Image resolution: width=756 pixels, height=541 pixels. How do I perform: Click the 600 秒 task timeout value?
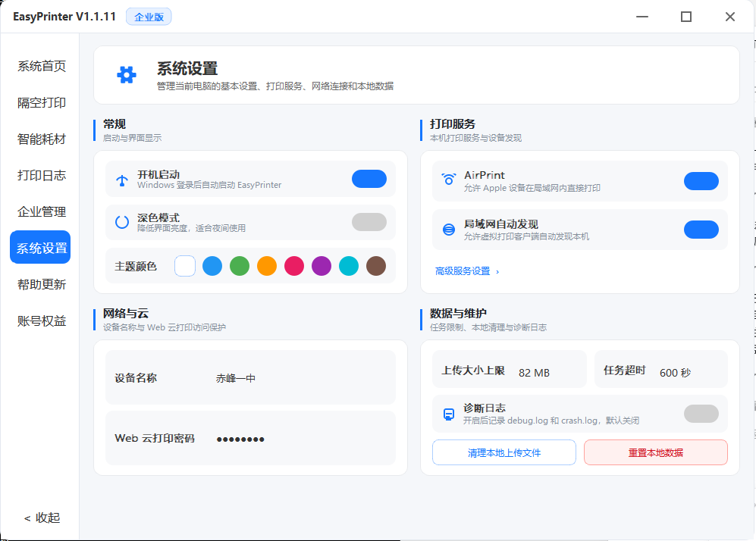coord(675,372)
